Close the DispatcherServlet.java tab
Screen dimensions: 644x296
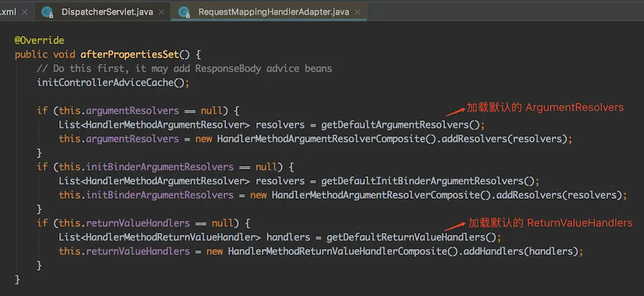pos(160,12)
